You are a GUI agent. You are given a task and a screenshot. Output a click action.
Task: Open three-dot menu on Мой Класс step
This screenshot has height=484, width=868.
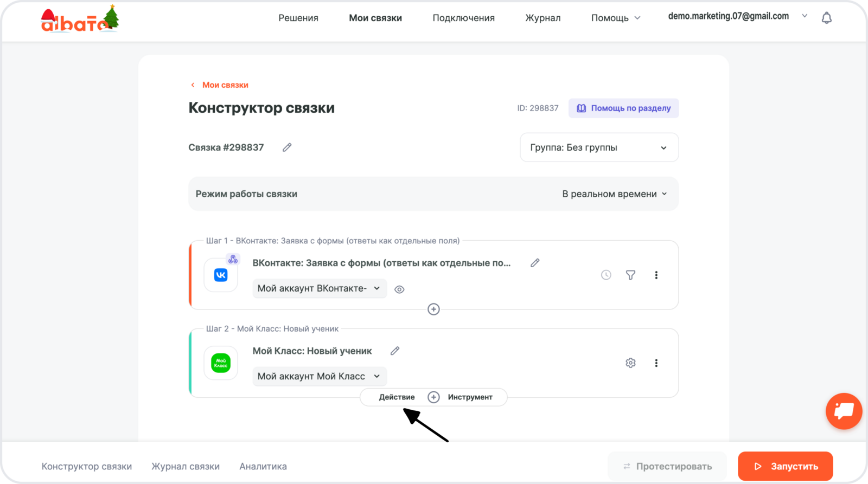656,363
